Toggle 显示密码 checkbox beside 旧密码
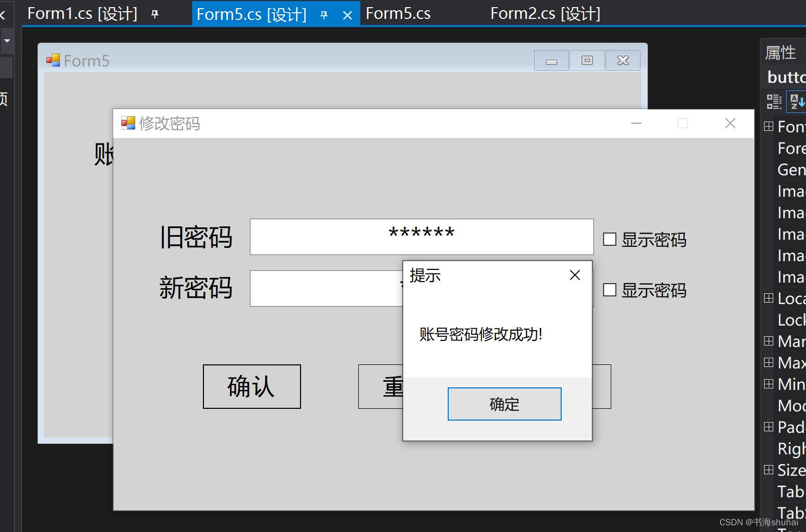 610,239
